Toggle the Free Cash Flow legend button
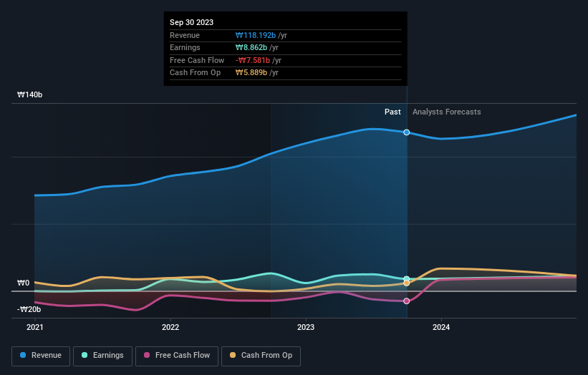The width and height of the screenshot is (588, 375). 177,356
